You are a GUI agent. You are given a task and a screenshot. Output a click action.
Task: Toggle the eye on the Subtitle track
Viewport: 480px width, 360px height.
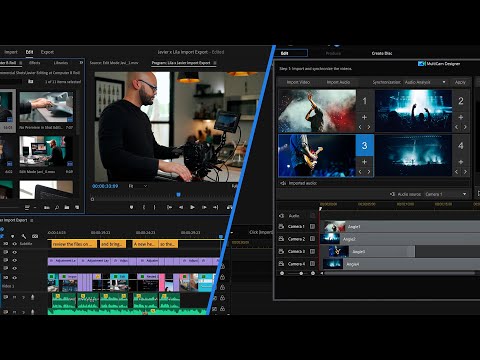click(14, 244)
